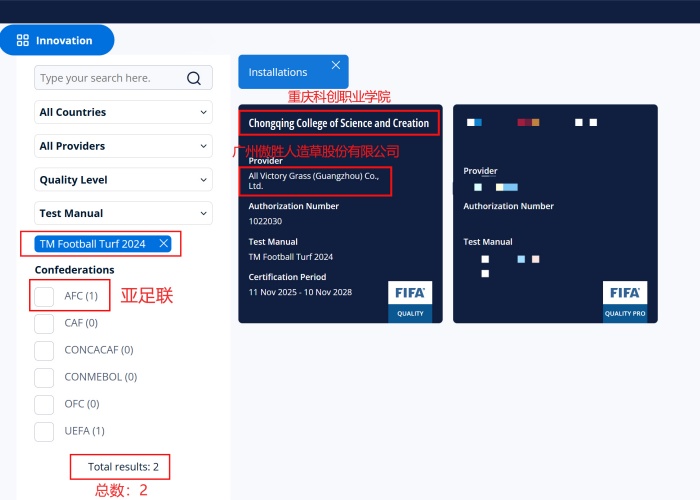Image resolution: width=700 pixels, height=500 pixels.
Task: Select the Installations tab
Action: point(278,72)
